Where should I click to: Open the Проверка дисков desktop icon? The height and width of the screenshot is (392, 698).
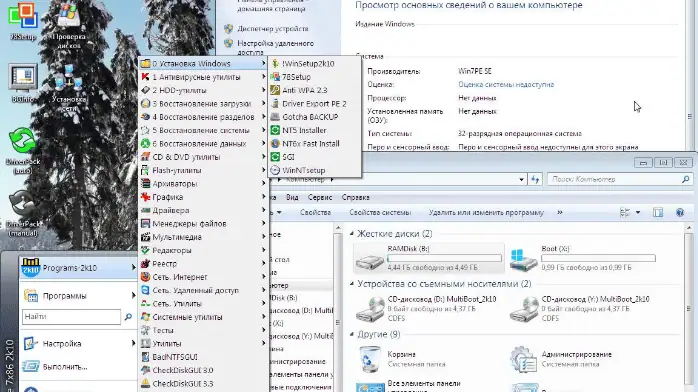point(69,26)
